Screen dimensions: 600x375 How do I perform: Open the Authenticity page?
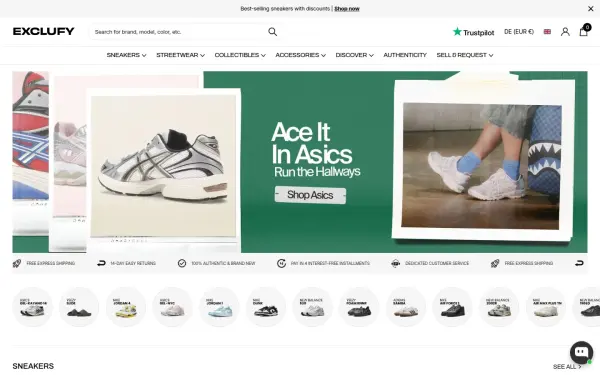coord(405,55)
